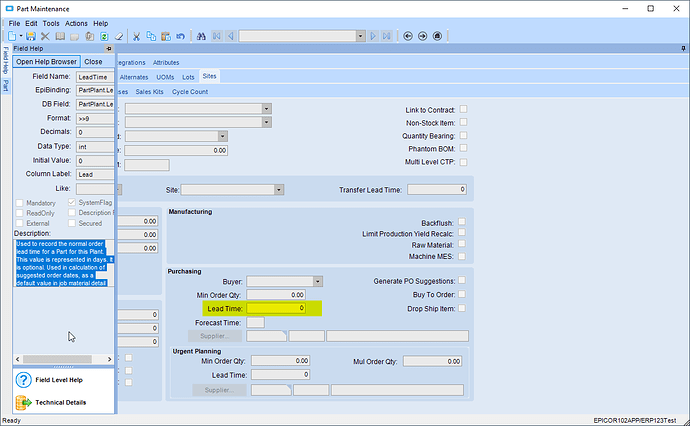Viewport: 690px width, 426px height.
Task: Open the File menu
Action: [x=14, y=23]
